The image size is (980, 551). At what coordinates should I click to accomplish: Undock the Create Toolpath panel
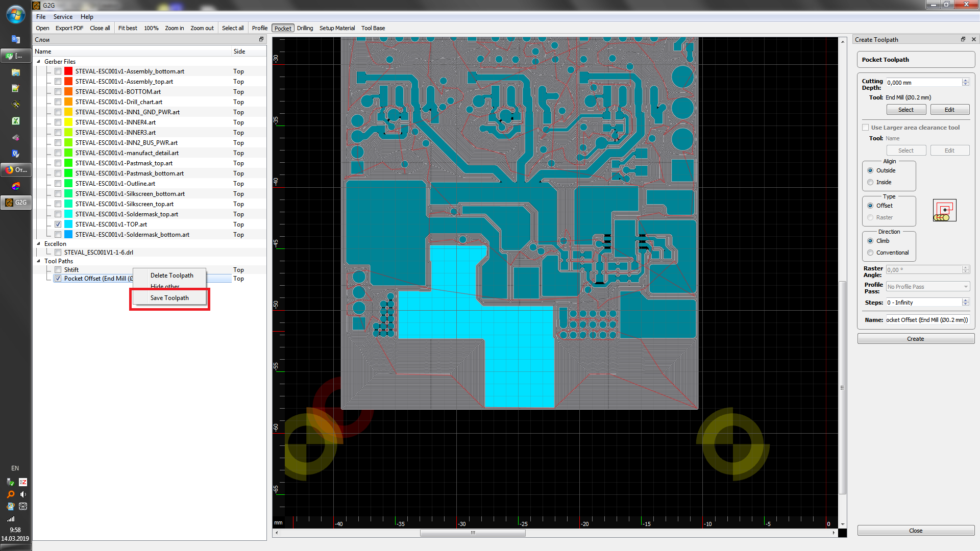[x=963, y=39]
